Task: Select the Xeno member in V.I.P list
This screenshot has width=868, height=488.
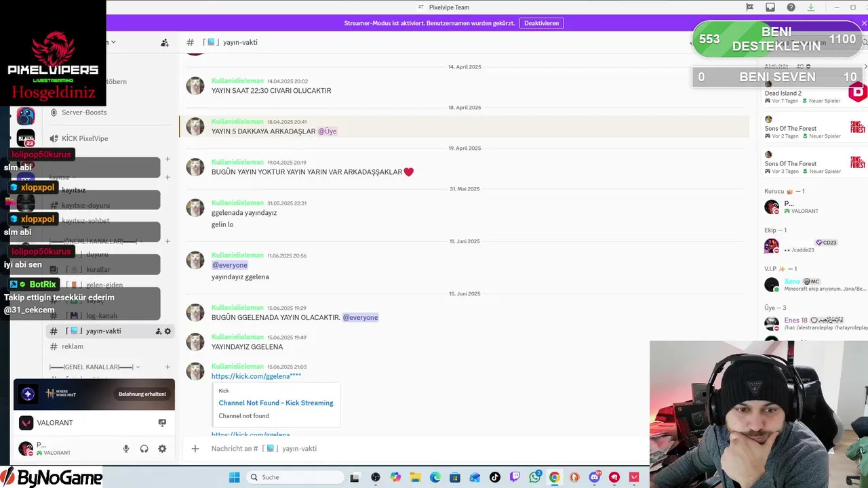Action: (x=813, y=285)
